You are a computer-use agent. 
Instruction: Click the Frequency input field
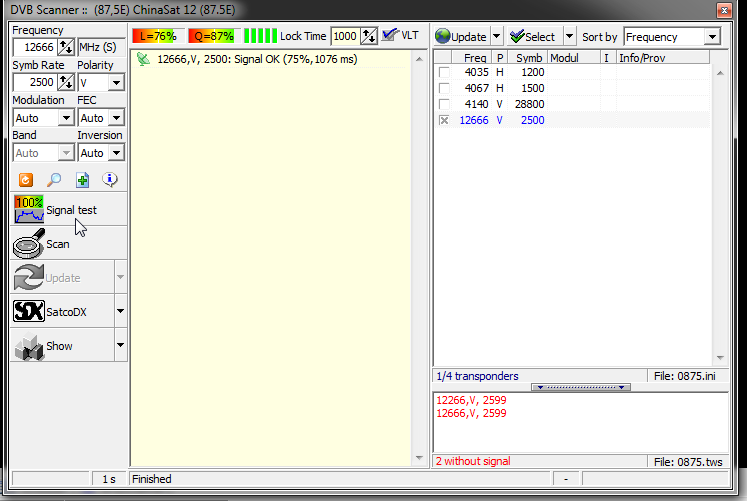[x=35, y=47]
